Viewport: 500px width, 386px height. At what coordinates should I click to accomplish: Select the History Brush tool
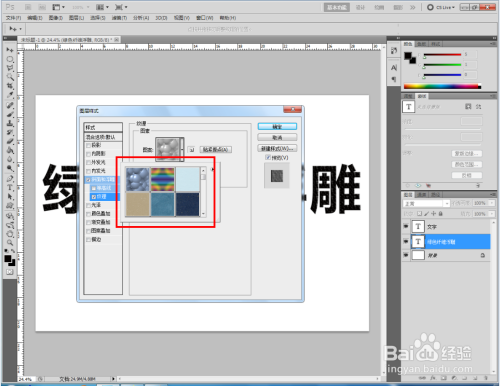coord(10,132)
